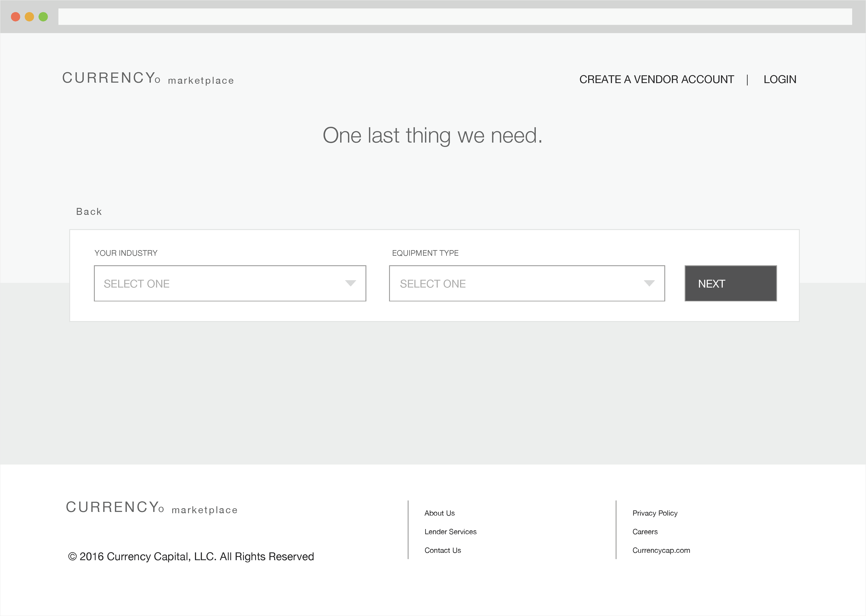The width and height of the screenshot is (866, 616).
Task: Click the CURRENCY marketplace logo in the header
Action: point(148,79)
